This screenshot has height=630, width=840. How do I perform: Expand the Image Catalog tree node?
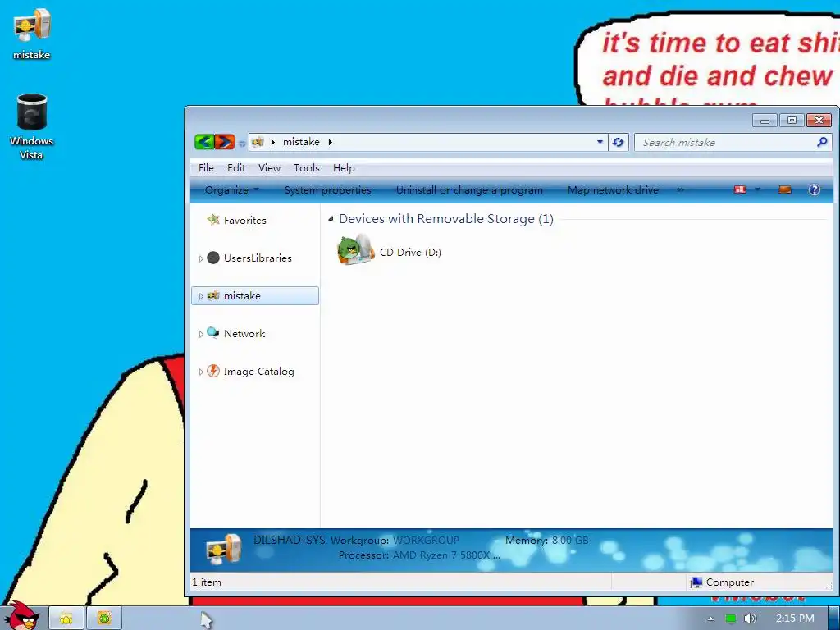201,372
